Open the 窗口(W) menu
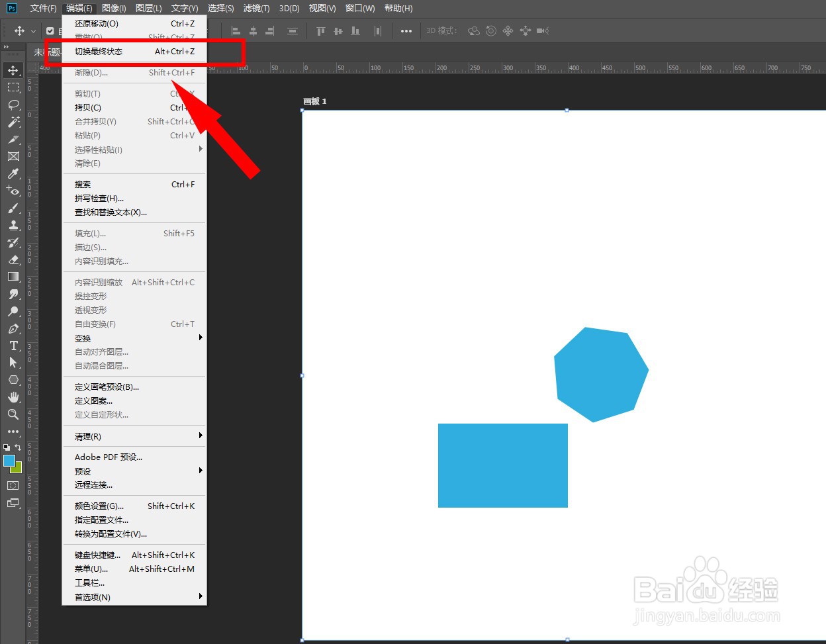This screenshot has width=826, height=644. point(360,8)
